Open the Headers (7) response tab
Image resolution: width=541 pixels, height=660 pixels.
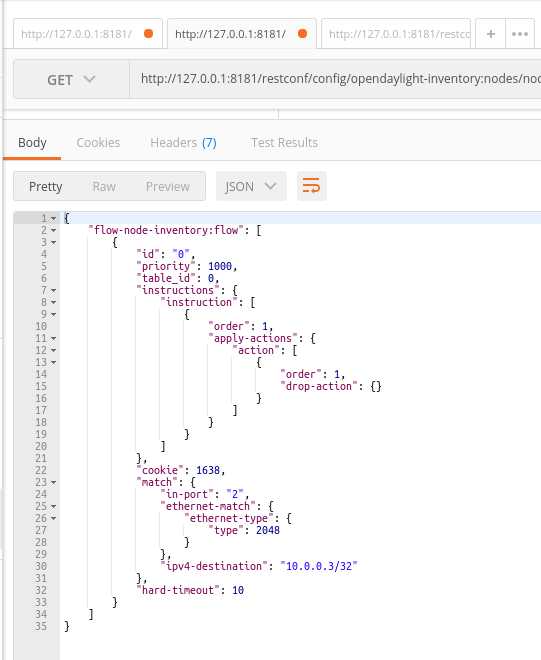[183, 143]
